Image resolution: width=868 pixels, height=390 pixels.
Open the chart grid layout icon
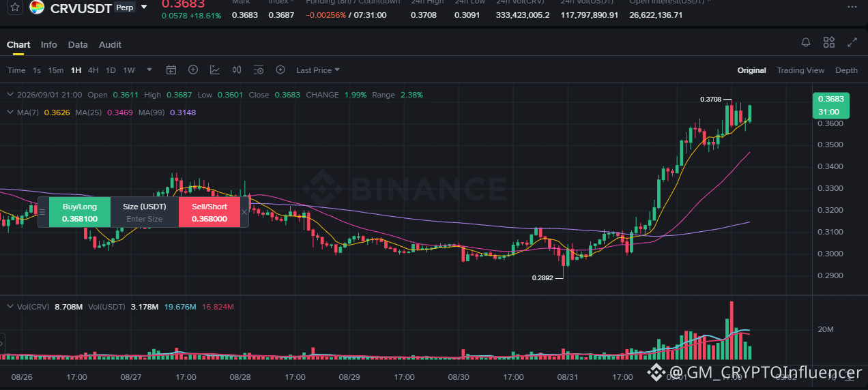[829, 42]
